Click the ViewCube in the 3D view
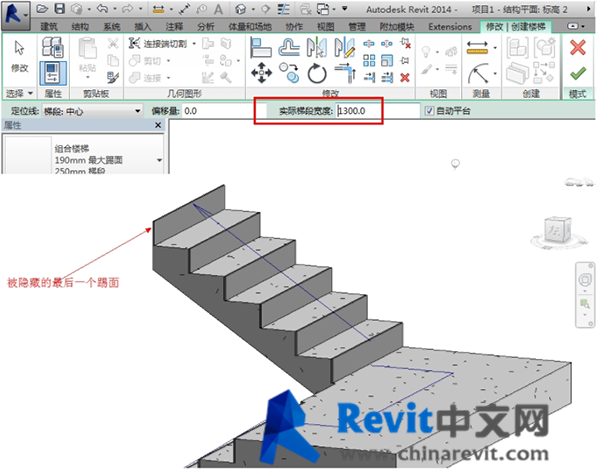600x471 pixels. pos(558,230)
